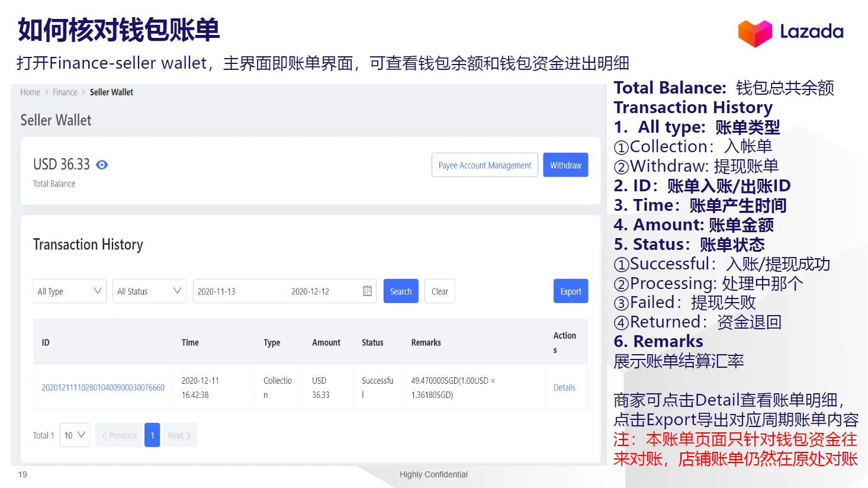This screenshot has width=868, height=488.
Task: Go to next page with the right arrow
Action: [179, 435]
